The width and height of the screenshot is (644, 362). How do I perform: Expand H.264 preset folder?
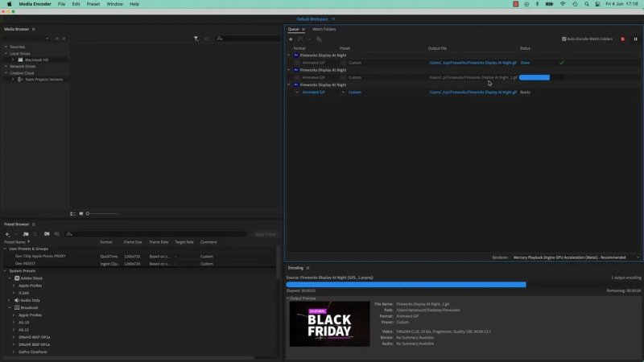pyautogui.click(x=14, y=293)
